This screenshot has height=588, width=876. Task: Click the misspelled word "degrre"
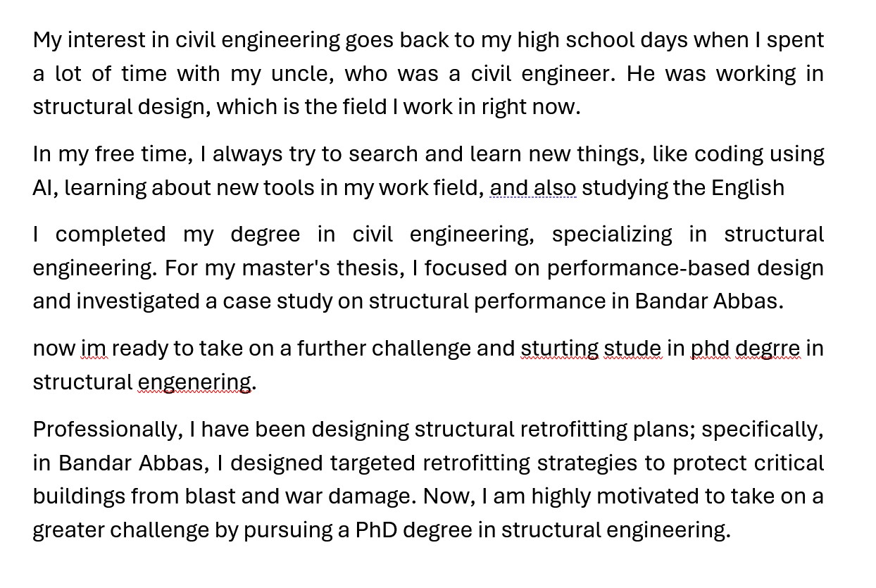coord(768,349)
